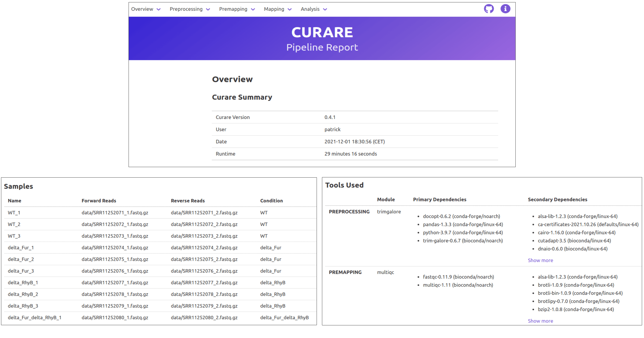This screenshot has width=644, height=338.
Task: Expand the Mapping menu chevron
Action: pyautogui.click(x=290, y=9)
